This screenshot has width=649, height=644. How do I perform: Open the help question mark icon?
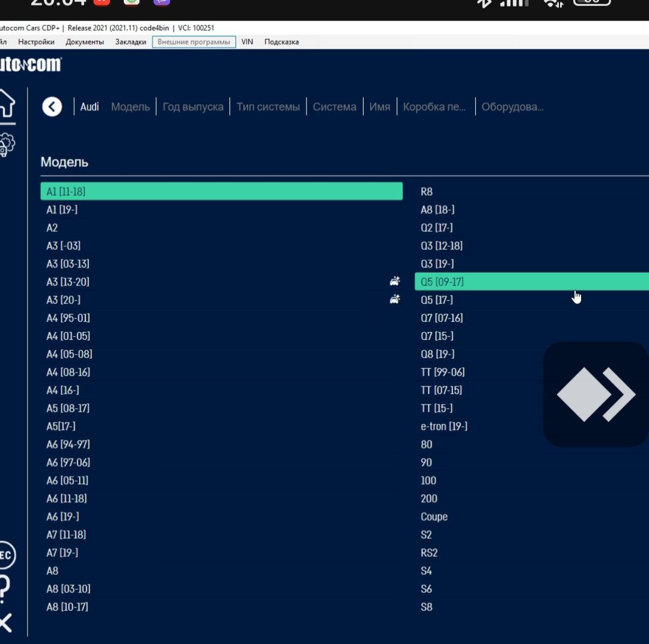click(x=4, y=588)
